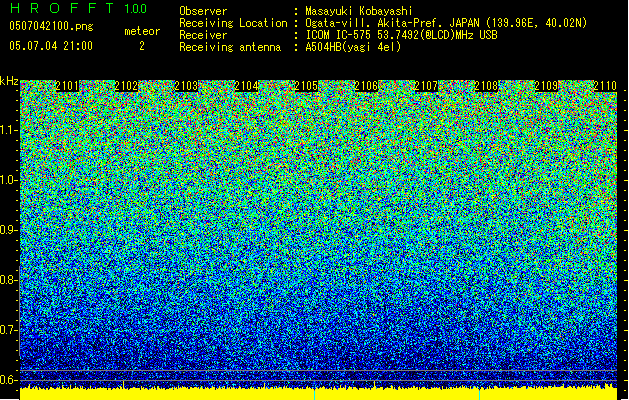Select receiver text ICOM IC-575 53.7492 MHz USB
The width and height of the screenshot is (629, 400).
coord(401,35)
